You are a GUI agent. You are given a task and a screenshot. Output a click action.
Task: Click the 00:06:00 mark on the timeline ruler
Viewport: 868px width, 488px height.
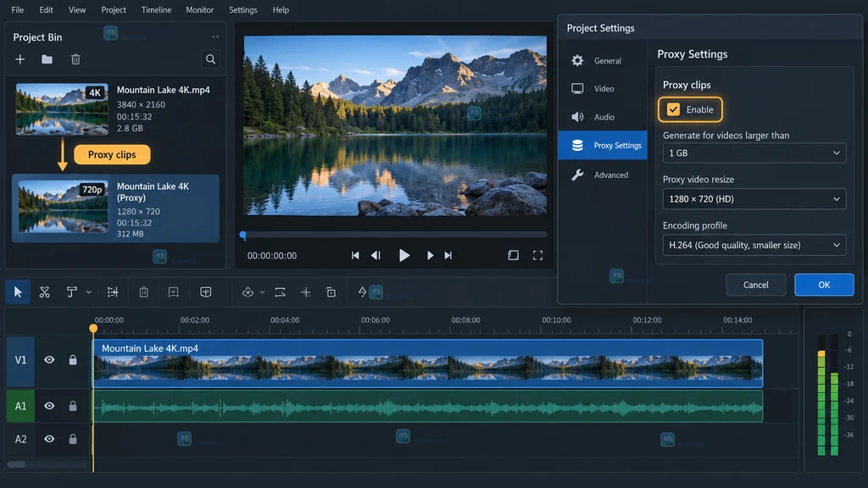[x=376, y=319]
